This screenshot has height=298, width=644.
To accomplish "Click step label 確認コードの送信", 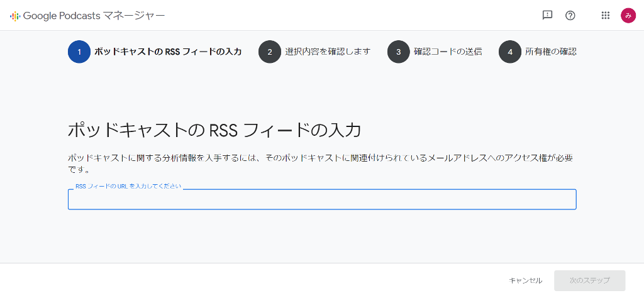I will click(x=448, y=52).
